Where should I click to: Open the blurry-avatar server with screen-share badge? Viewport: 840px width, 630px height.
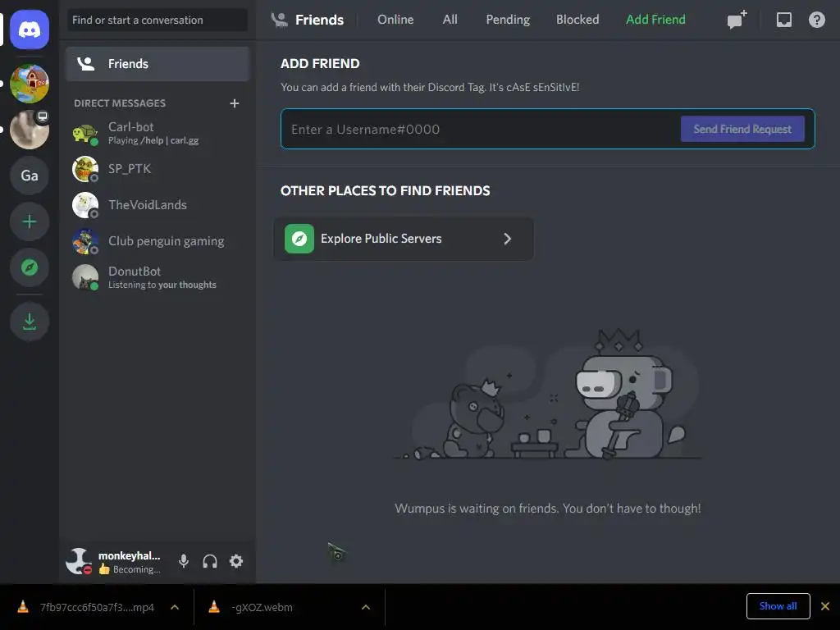pyautogui.click(x=30, y=130)
